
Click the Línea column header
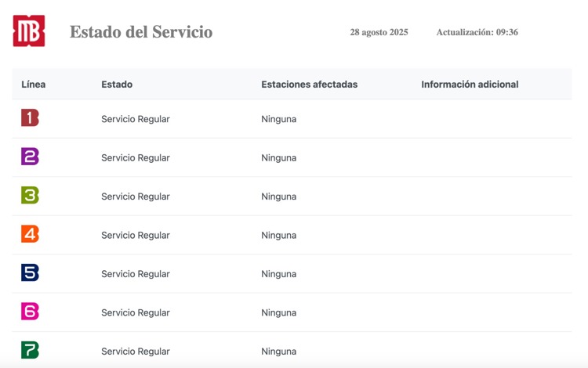[34, 85]
